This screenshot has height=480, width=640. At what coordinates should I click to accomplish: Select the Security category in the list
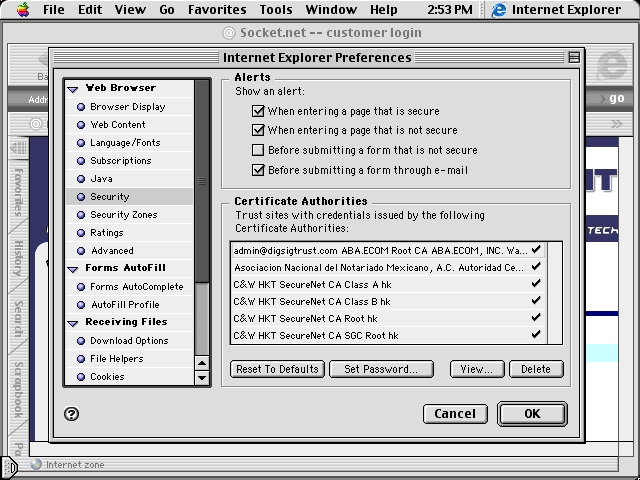point(129,197)
